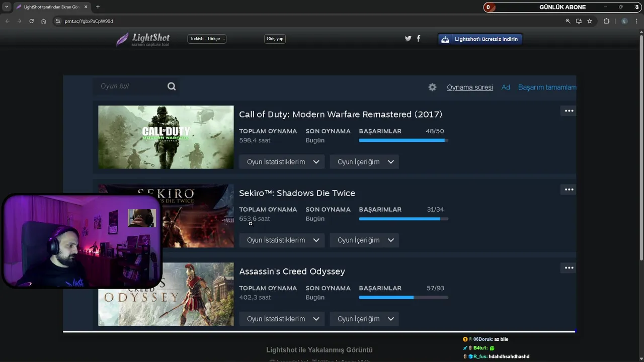Image resolution: width=644 pixels, height=362 pixels.
Task: Open the three-dot menu for Assassin's Creed Odyssey
Action: [569, 268]
